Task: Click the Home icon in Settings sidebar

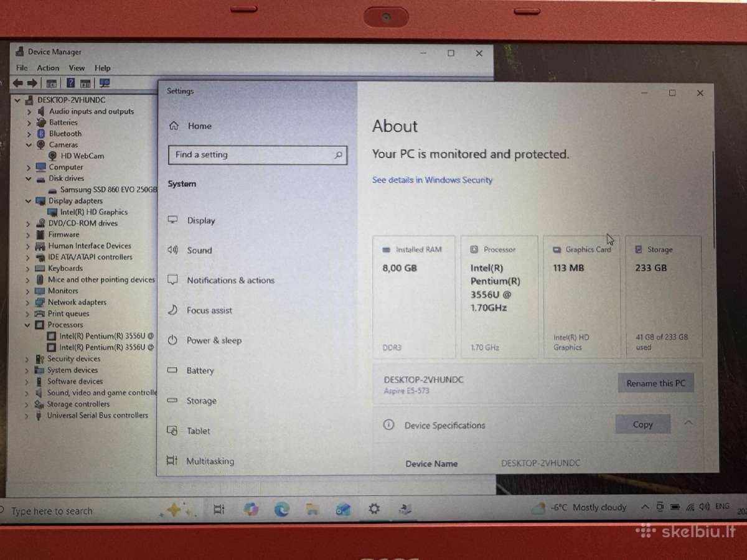Action: (x=174, y=126)
